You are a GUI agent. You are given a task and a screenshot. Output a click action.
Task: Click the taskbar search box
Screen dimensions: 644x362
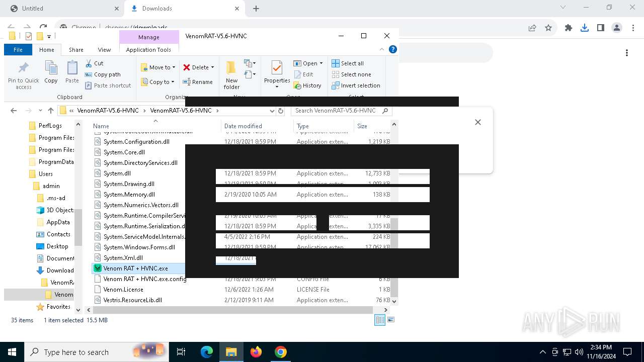point(96,352)
